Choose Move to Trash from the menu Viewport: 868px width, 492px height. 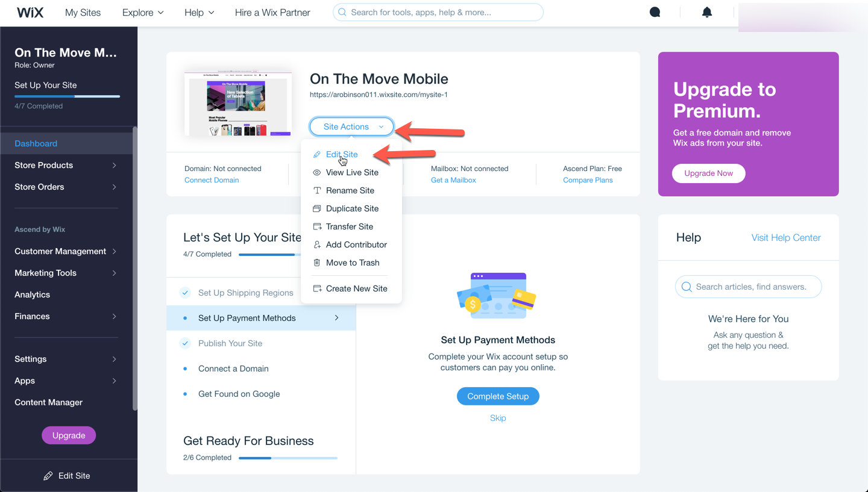click(x=351, y=263)
